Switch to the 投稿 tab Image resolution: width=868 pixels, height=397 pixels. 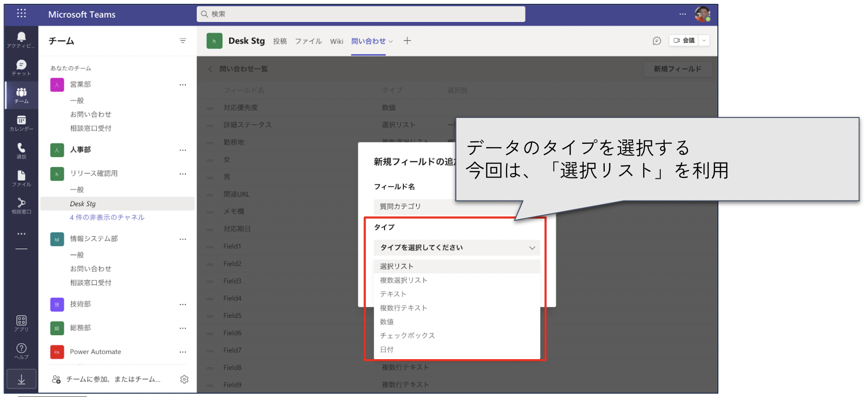[280, 41]
